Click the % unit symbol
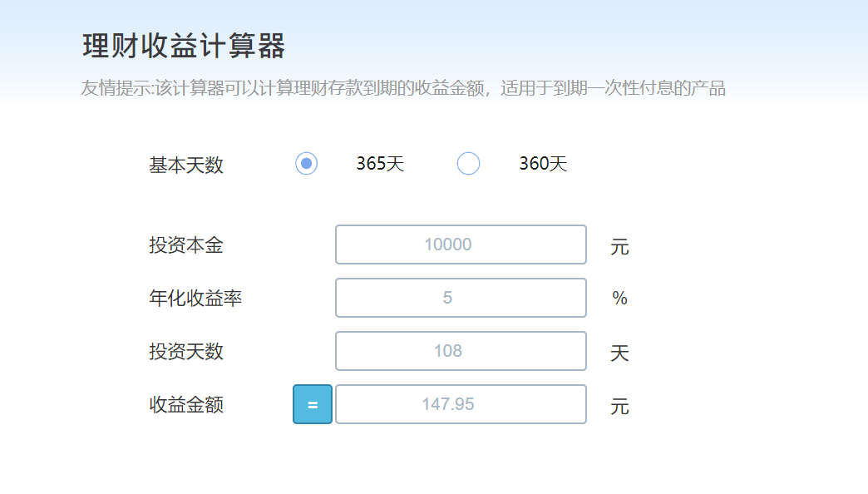The height and width of the screenshot is (494, 868). [619, 298]
